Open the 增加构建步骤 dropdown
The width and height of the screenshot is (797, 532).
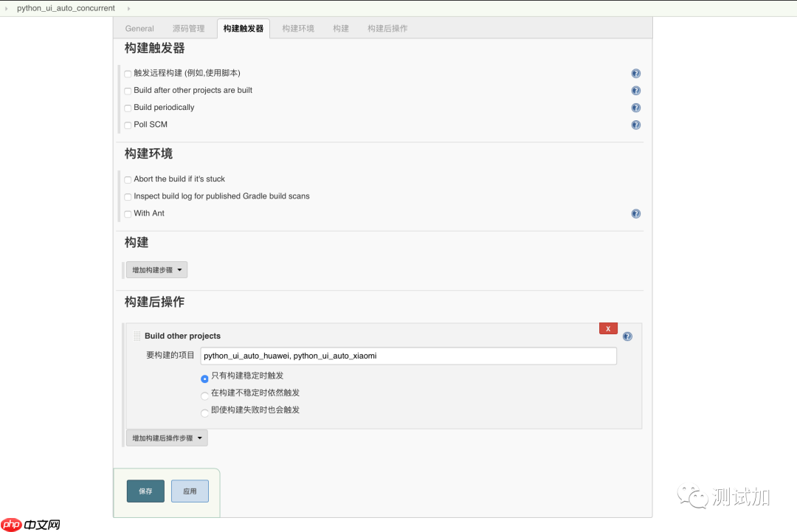(x=156, y=269)
